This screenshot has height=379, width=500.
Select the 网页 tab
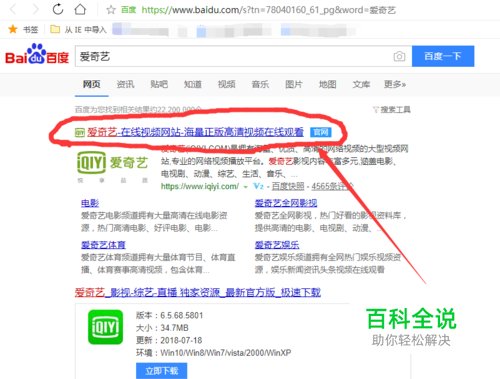(x=92, y=84)
